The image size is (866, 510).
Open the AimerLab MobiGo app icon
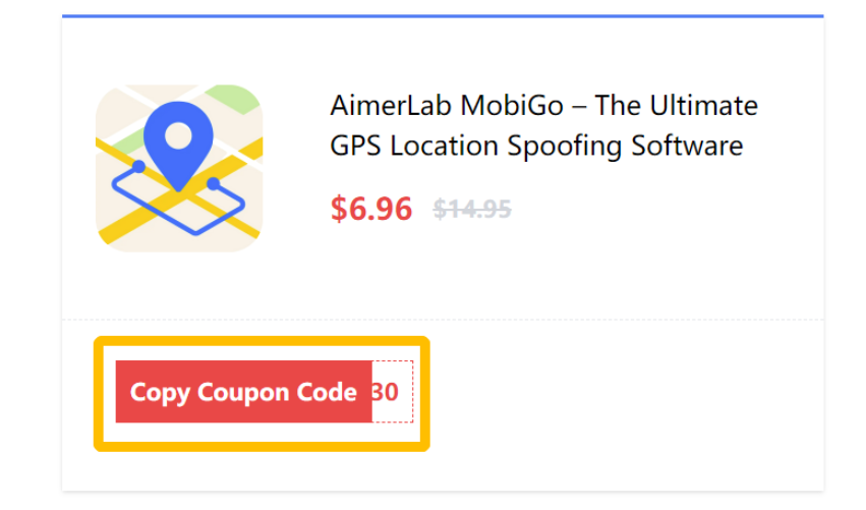(179, 168)
